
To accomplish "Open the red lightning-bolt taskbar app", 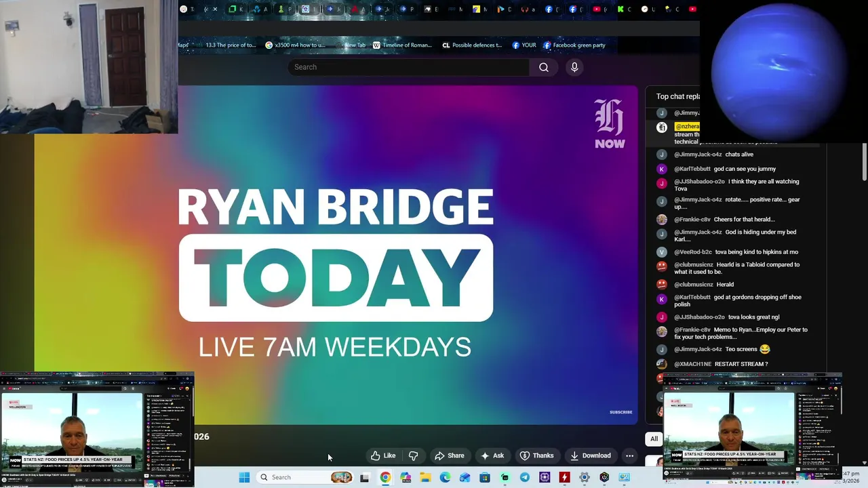I will click(564, 477).
